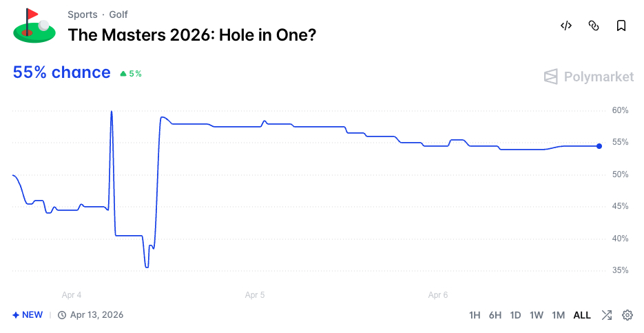Switch chart to 1W range

point(537,315)
